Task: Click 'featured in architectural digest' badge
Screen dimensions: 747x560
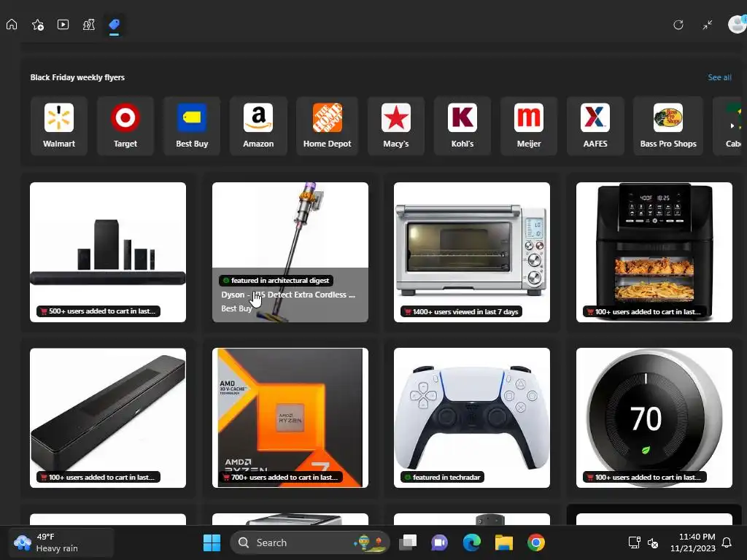Action: 276,281
